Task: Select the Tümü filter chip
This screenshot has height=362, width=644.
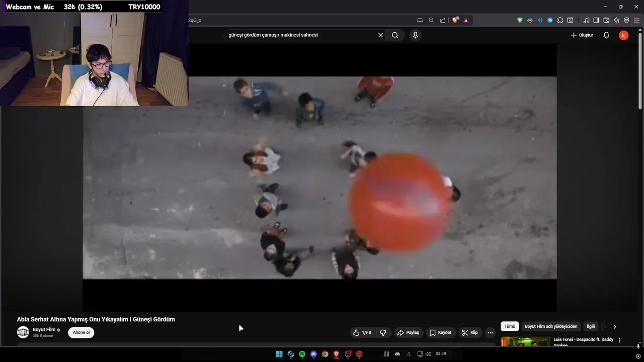Action: coord(510,326)
